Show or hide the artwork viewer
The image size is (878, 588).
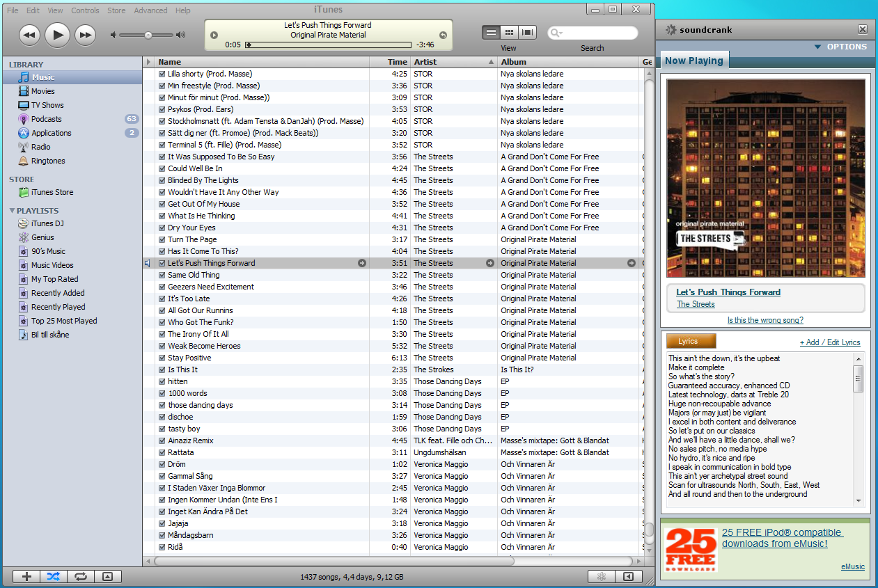pos(107,576)
